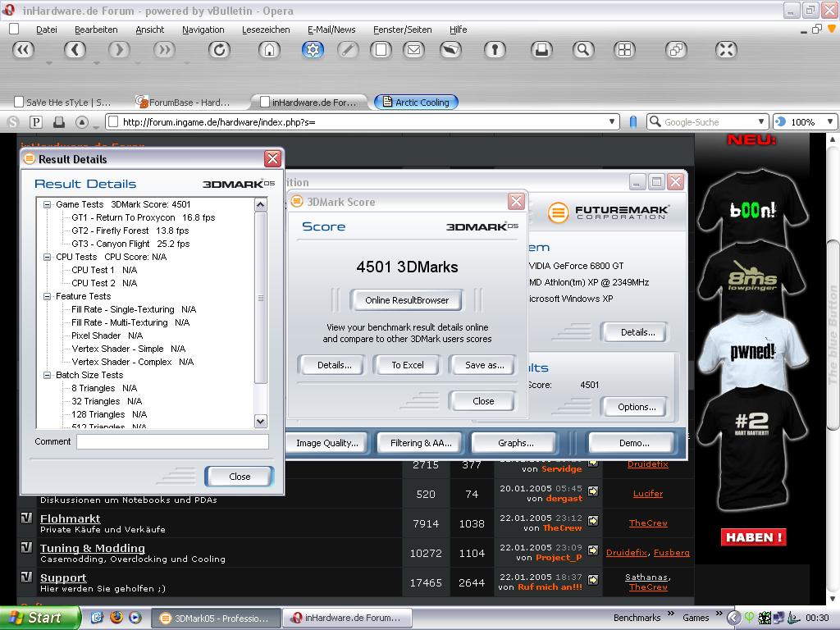Viewport: 840px width, 630px height.
Task: Click the Online ResultBrowser button
Action: (407, 300)
